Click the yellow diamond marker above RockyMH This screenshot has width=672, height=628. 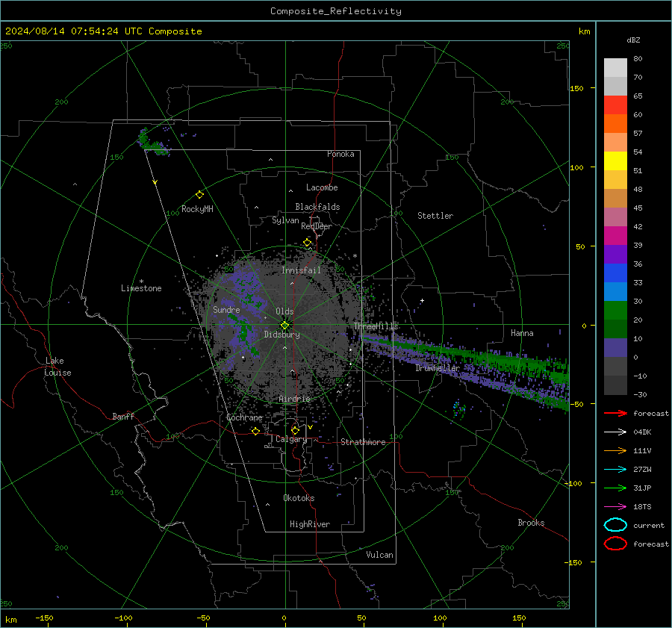199,195
